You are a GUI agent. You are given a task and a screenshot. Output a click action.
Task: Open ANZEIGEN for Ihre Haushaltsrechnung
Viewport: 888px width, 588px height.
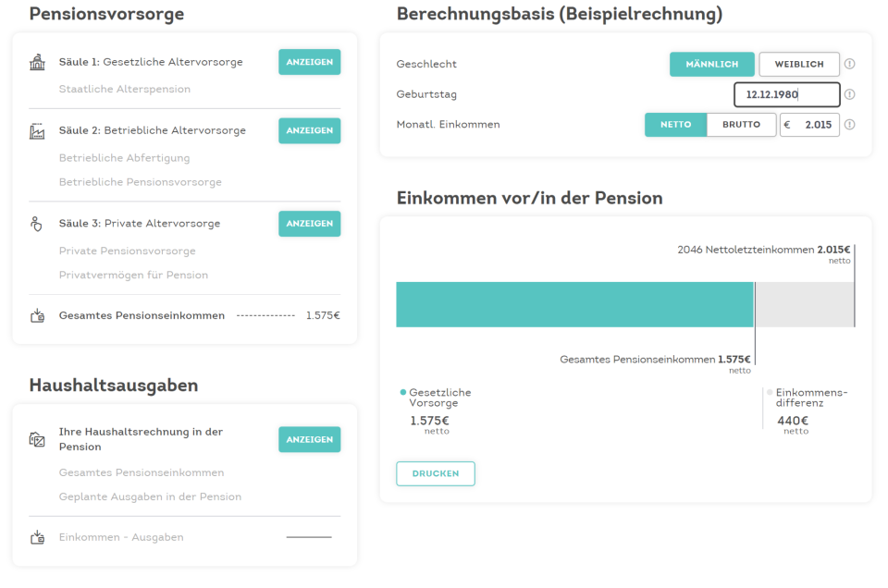pyautogui.click(x=309, y=438)
